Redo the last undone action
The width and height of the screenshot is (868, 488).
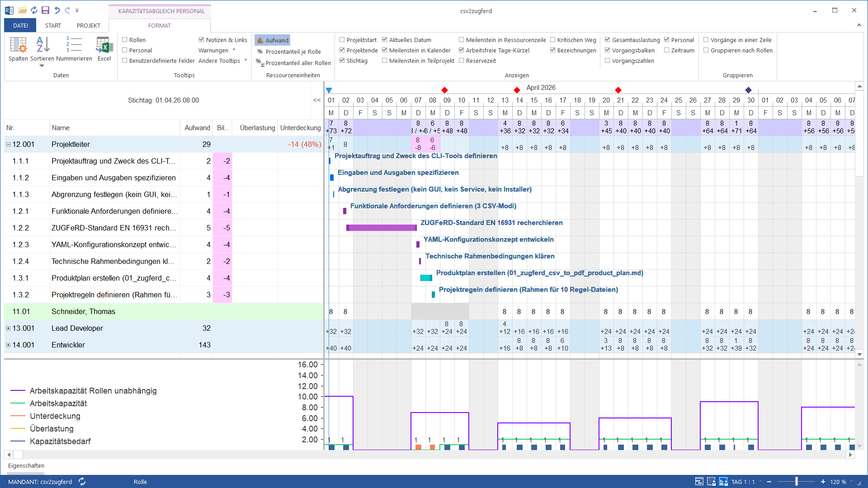pyautogui.click(x=67, y=10)
